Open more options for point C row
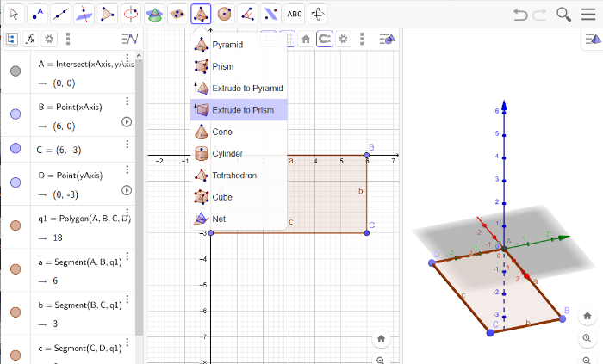Screen dimensions: 603x364 click(x=127, y=144)
